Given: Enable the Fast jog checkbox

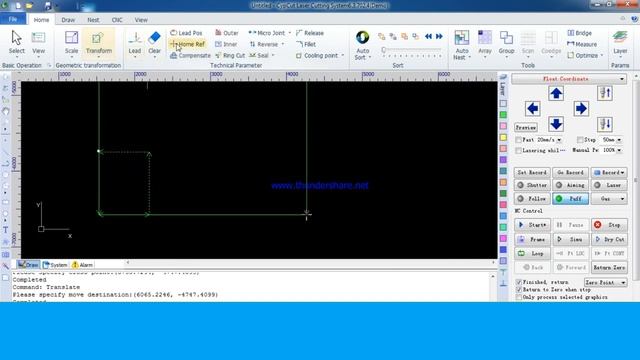Looking at the screenshot, I should tap(518, 140).
